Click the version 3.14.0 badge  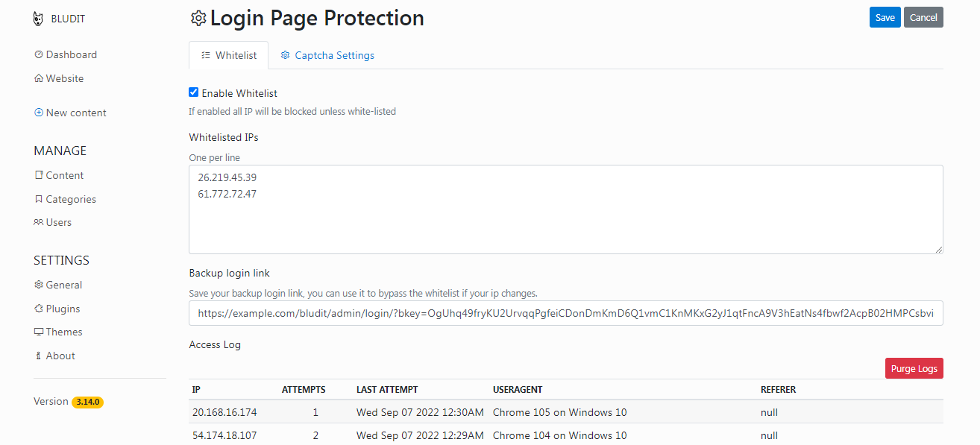click(x=87, y=401)
